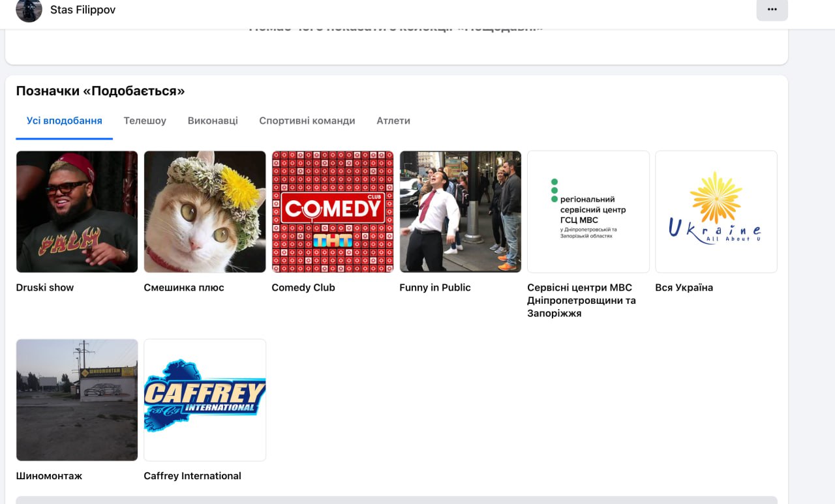
Task: Open the Funny in Public thumbnail
Action: tap(461, 212)
